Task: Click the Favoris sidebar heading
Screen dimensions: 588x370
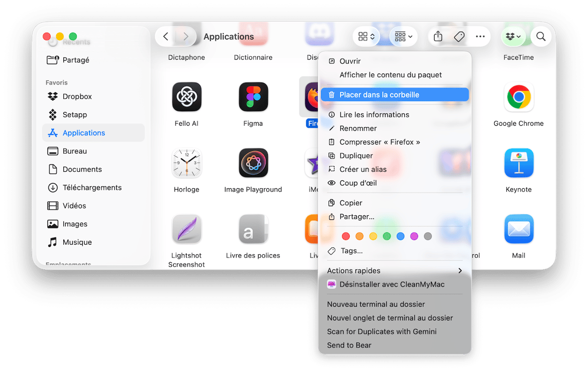Action: coord(57,83)
